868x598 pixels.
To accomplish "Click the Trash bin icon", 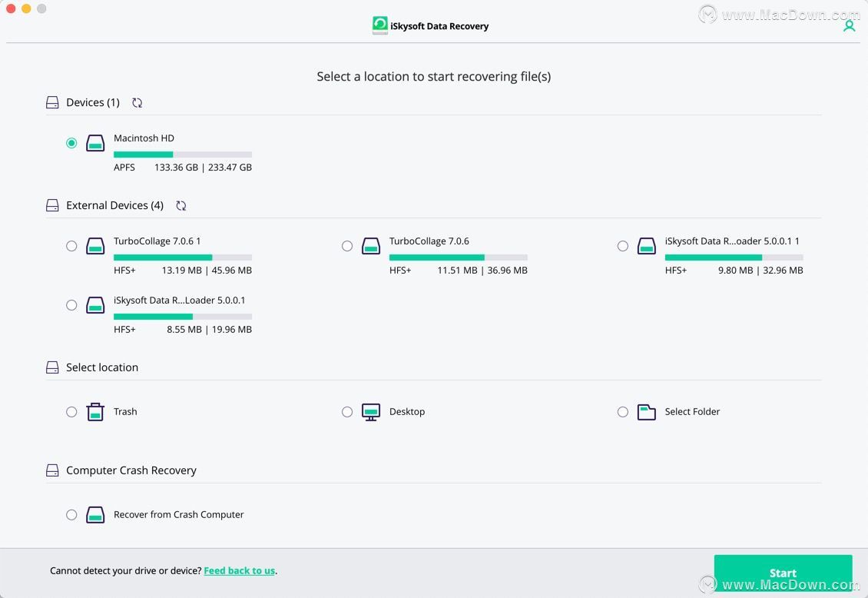I will [x=95, y=412].
